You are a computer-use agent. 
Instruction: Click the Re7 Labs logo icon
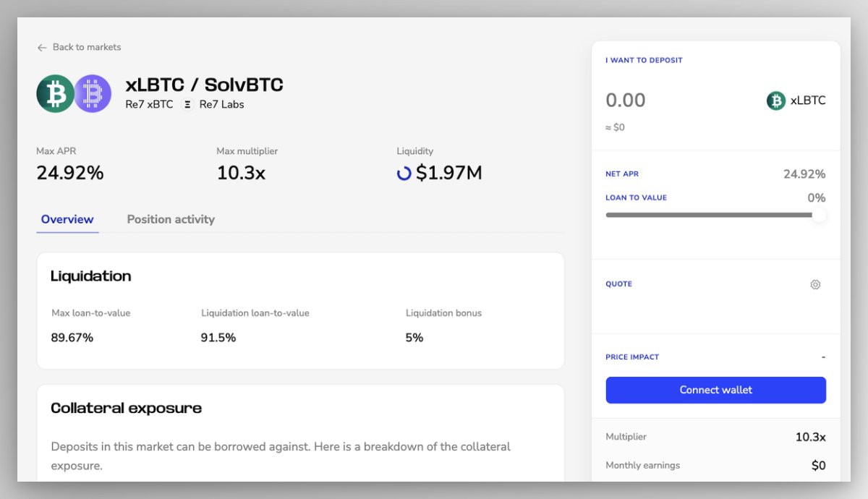[187, 105]
